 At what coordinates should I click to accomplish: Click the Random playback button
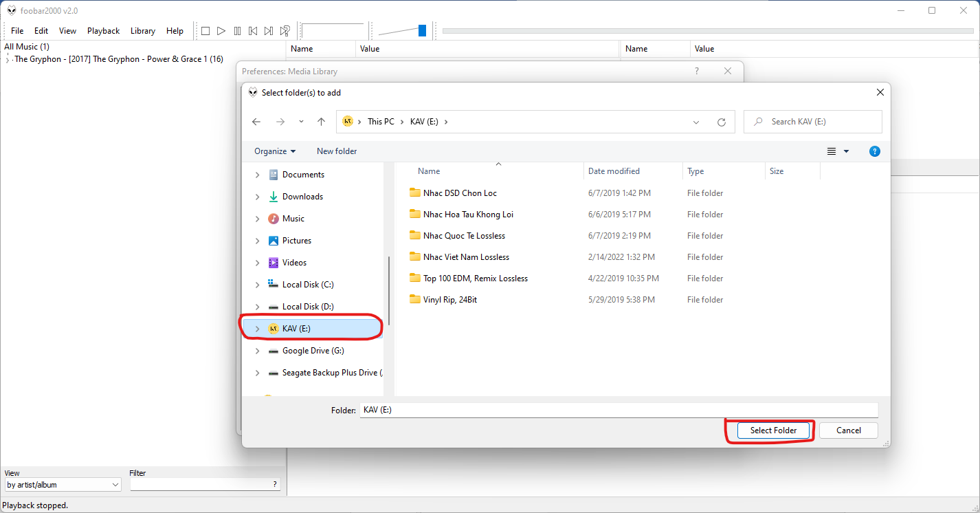coord(285,31)
